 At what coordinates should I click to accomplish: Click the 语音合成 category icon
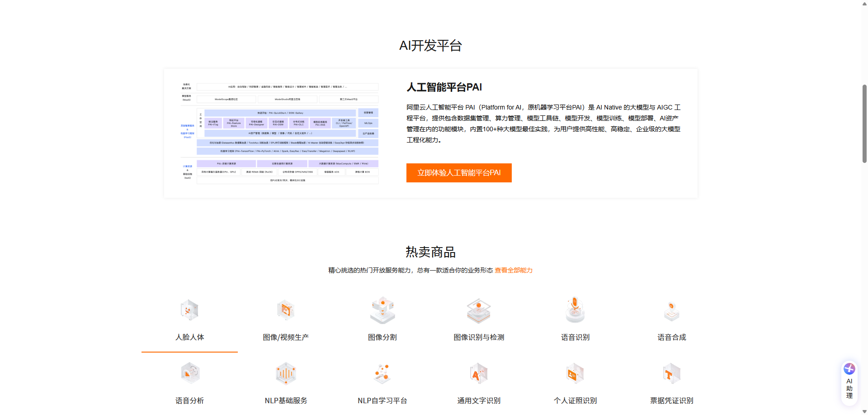tap(672, 311)
